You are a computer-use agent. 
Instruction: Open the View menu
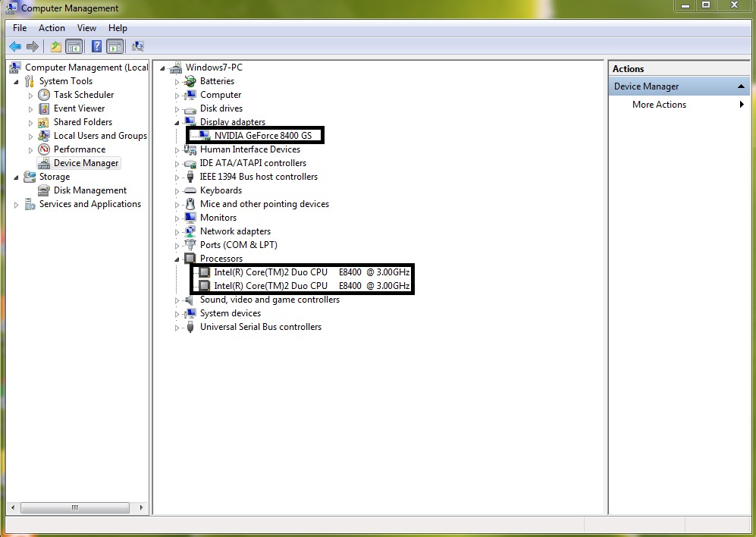(86, 28)
